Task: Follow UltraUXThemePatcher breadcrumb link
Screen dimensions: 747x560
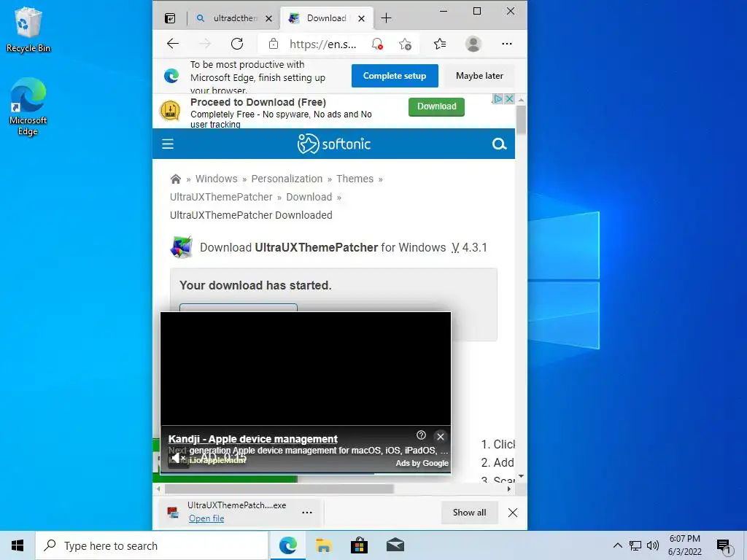Action: tap(221, 197)
